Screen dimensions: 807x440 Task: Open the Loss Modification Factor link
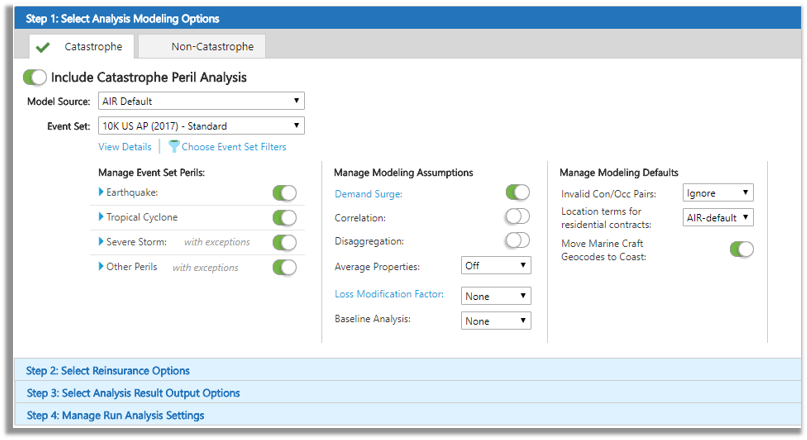389,294
